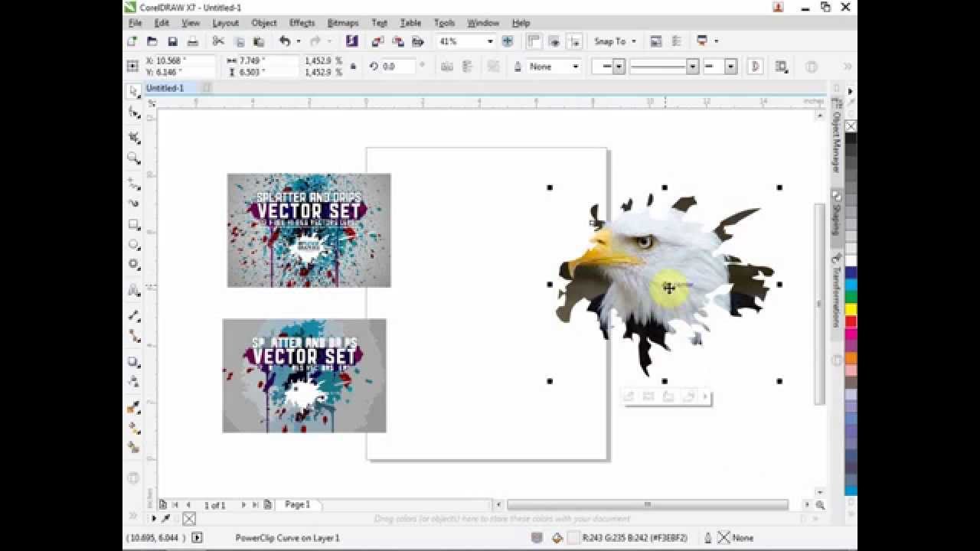980x551 pixels.
Task: Select the Parallel Dimension tool
Action: pos(134,315)
